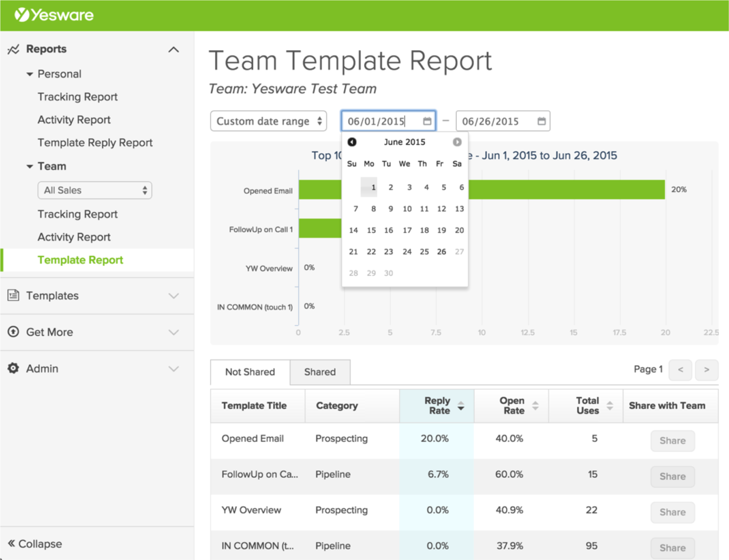Viewport: 729px width, 560px height.
Task: Share the Opened Email template
Action: [x=672, y=441]
